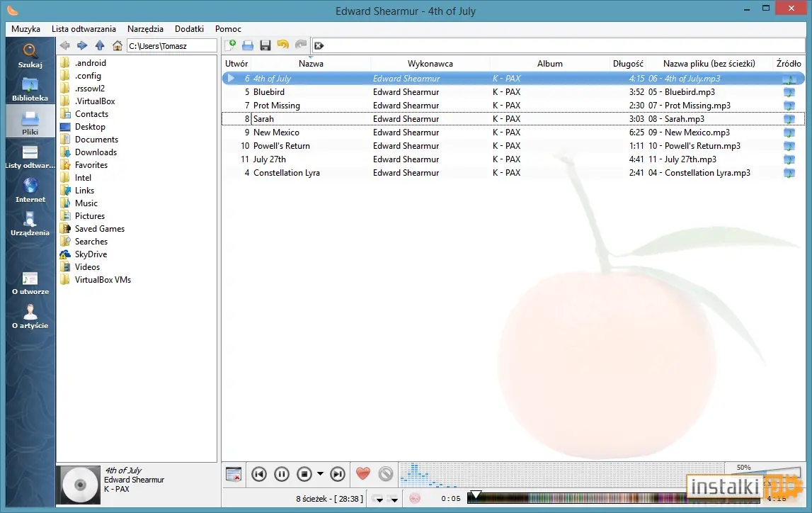Open the stop button options dropdown
This screenshot has width=812, height=513.
[320, 474]
